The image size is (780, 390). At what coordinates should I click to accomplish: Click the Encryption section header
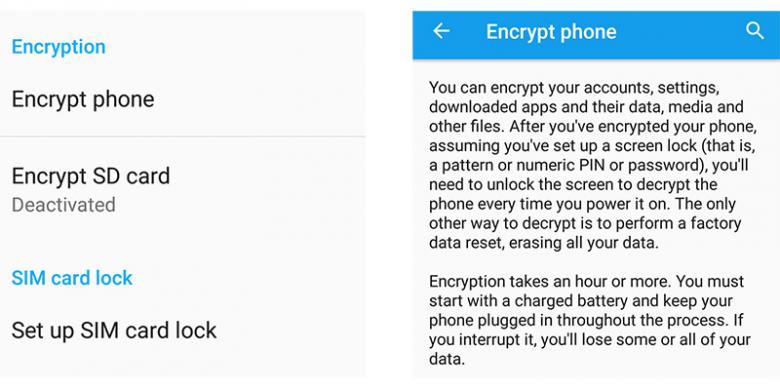point(58,47)
